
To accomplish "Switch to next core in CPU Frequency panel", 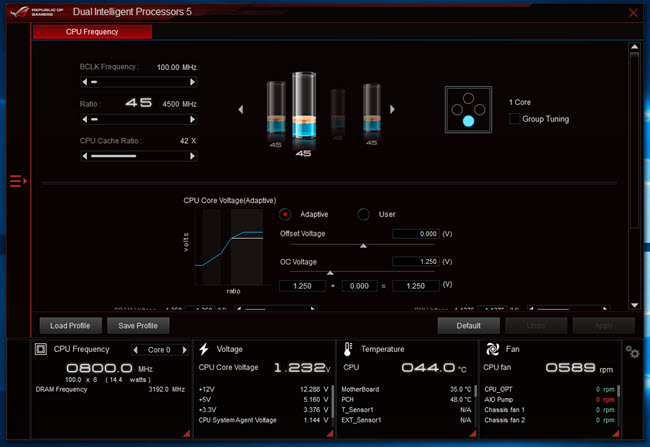I will [x=184, y=350].
